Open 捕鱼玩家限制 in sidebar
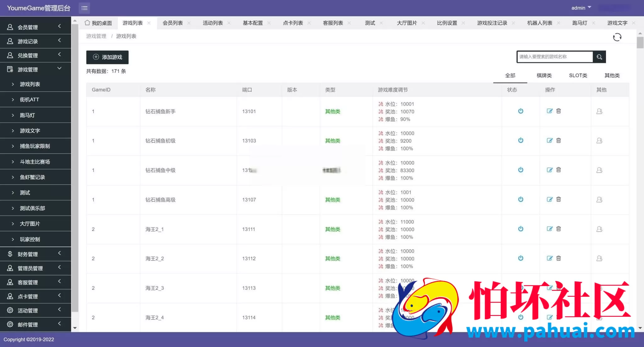This screenshot has width=644, height=347. pos(35,146)
